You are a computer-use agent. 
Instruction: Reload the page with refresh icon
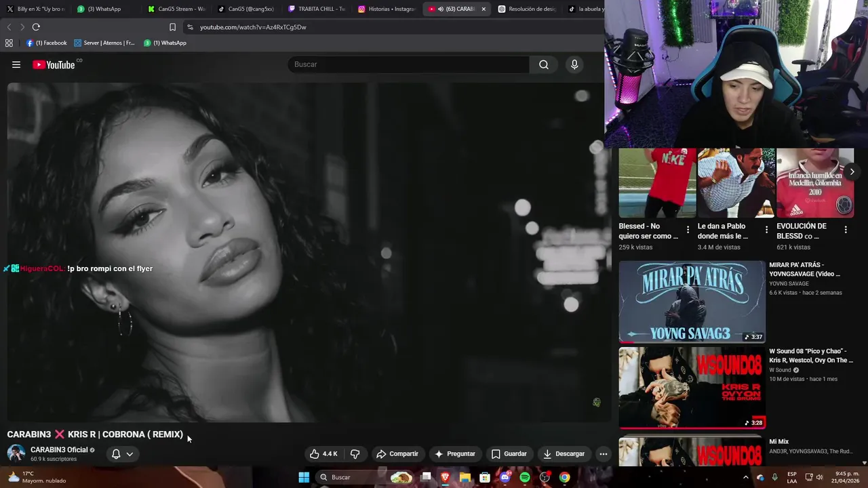click(36, 27)
